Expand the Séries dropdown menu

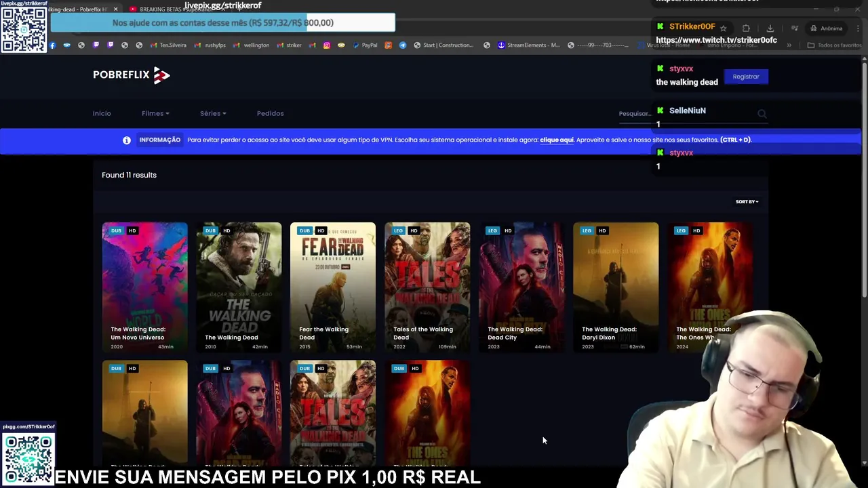(213, 114)
